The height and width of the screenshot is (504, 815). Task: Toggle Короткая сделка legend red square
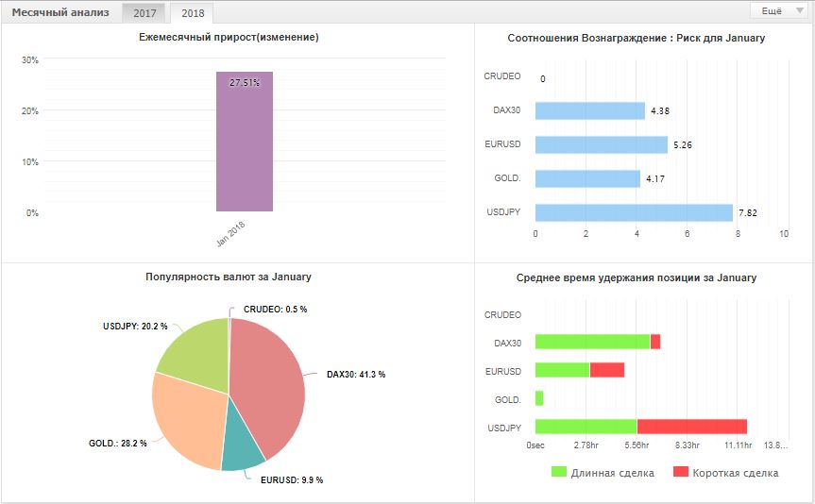click(680, 472)
